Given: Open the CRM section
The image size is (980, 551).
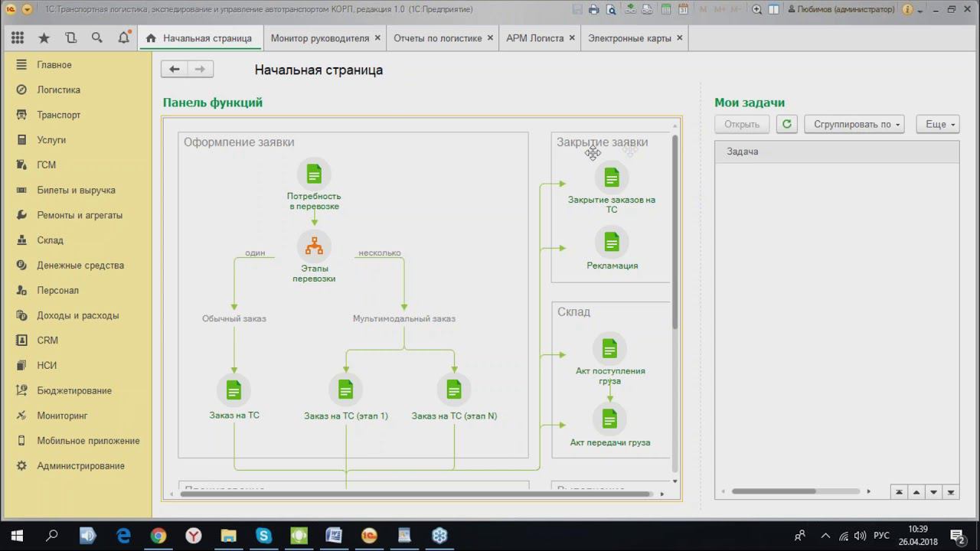Looking at the screenshot, I should pos(47,341).
